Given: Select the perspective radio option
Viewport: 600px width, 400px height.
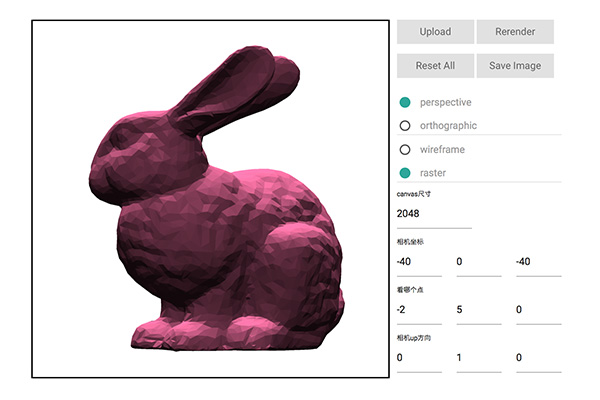Looking at the screenshot, I should click(x=405, y=102).
